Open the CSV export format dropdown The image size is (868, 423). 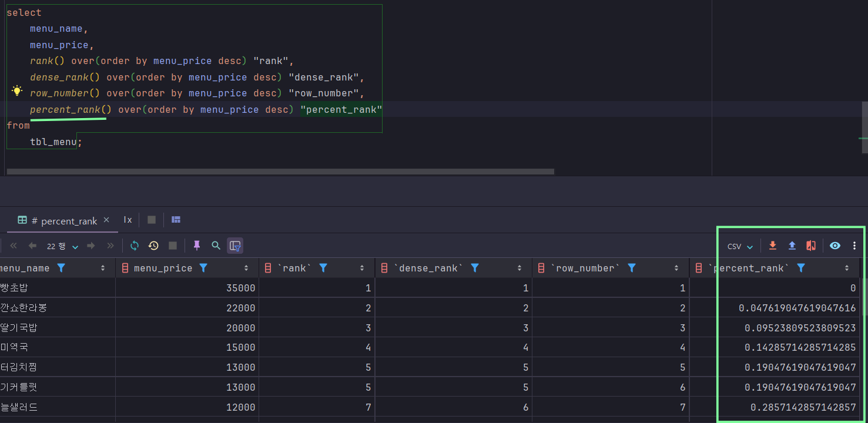pyautogui.click(x=740, y=246)
